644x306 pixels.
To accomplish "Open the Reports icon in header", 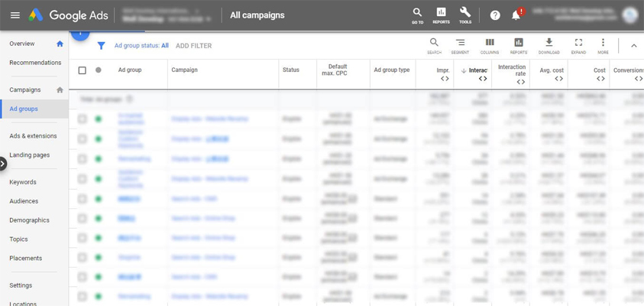I will point(441,14).
